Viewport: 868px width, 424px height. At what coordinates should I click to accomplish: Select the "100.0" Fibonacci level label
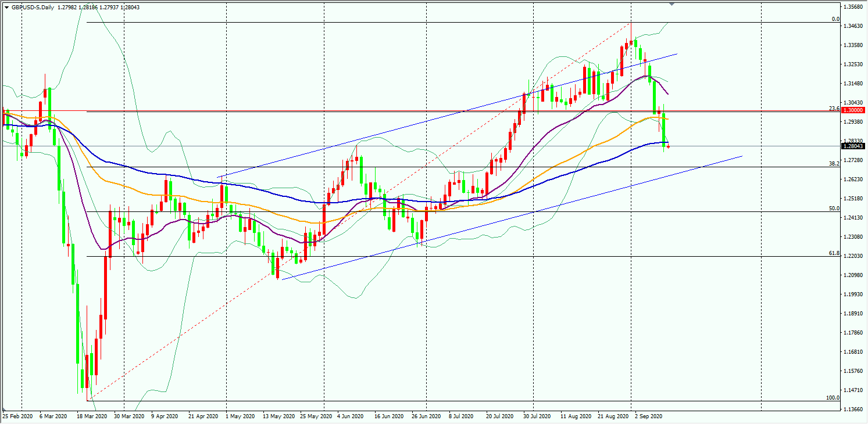point(833,398)
